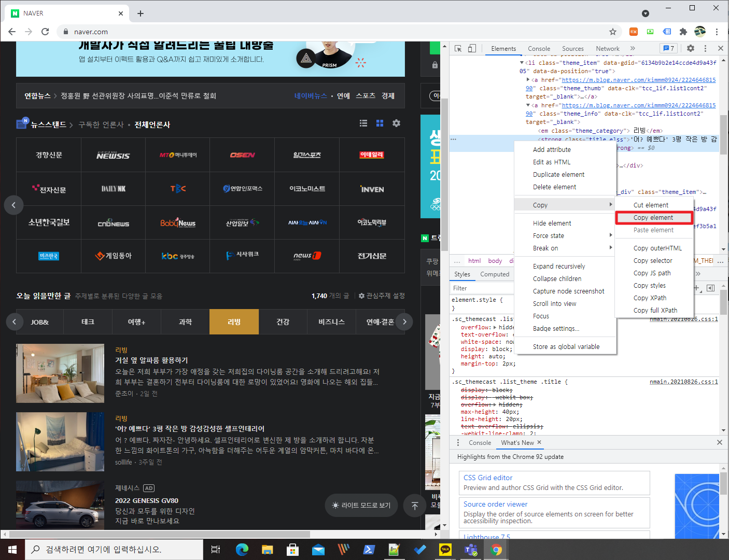The image size is (729, 560).
Task: Expand the Break on submenu
Action: click(565, 248)
